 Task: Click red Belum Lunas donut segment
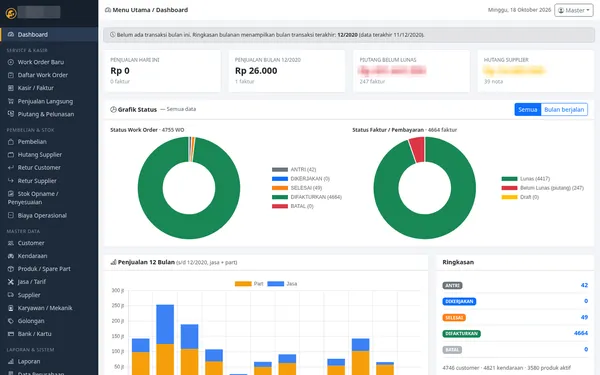[x=417, y=149]
